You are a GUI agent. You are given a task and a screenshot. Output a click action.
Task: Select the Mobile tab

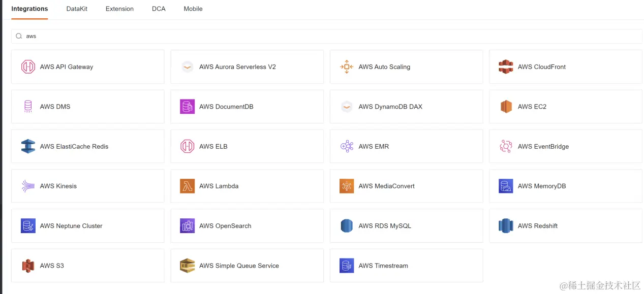(x=193, y=9)
